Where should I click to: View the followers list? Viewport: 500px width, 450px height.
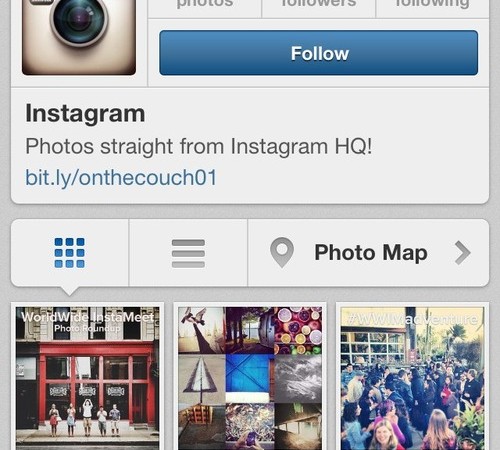pos(319,7)
